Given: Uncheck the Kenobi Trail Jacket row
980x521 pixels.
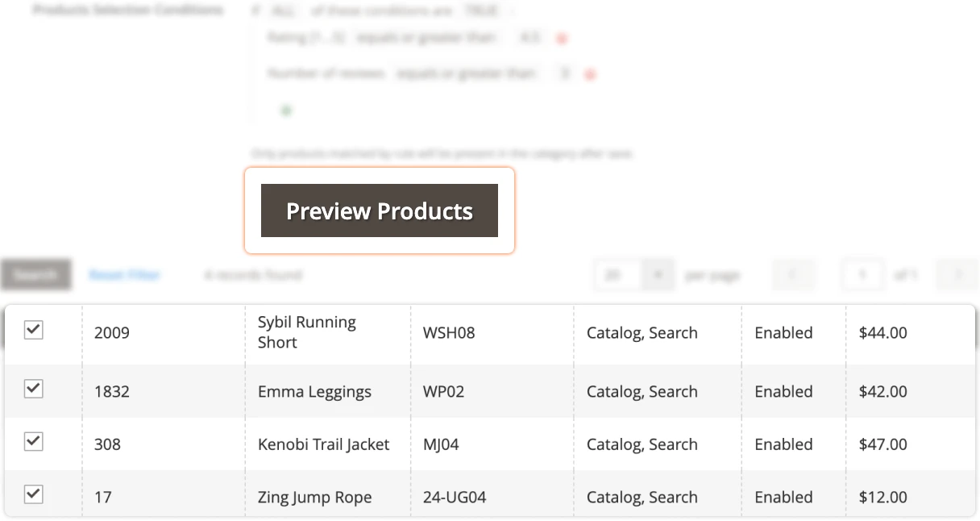Looking at the screenshot, I should point(33,443).
